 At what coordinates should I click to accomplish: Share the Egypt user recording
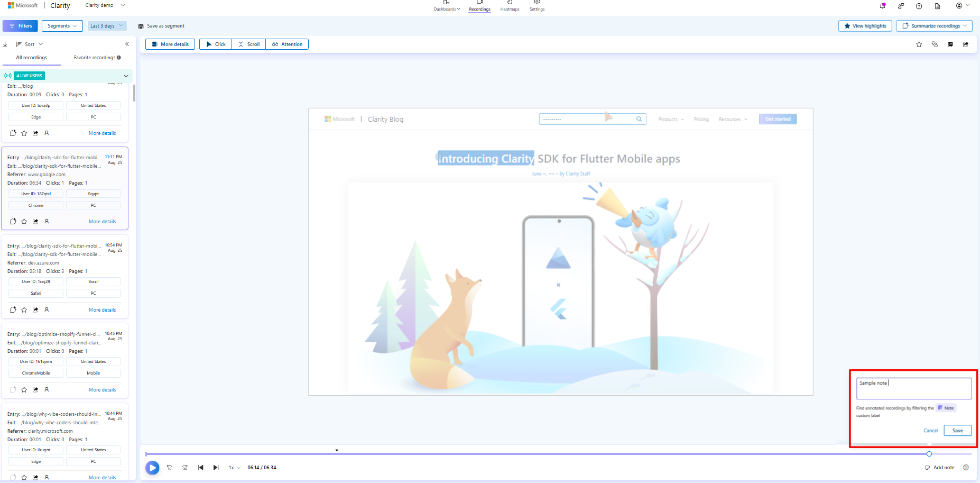pos(35,222)
